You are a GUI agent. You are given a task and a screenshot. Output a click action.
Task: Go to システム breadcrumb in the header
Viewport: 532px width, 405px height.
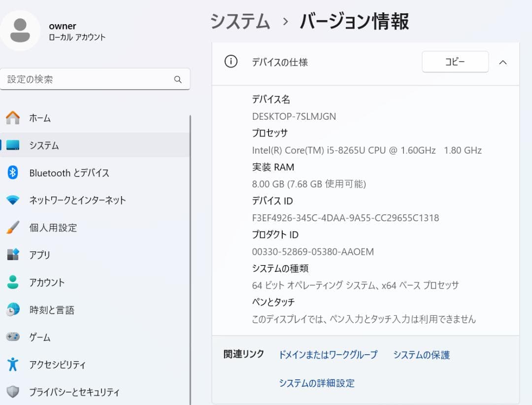(240, 22)
